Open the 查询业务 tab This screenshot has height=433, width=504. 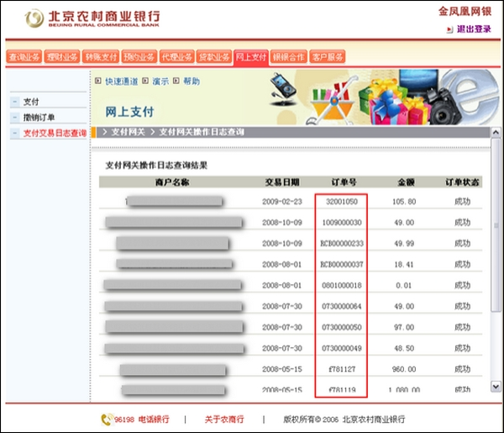(x=25, y=57)
